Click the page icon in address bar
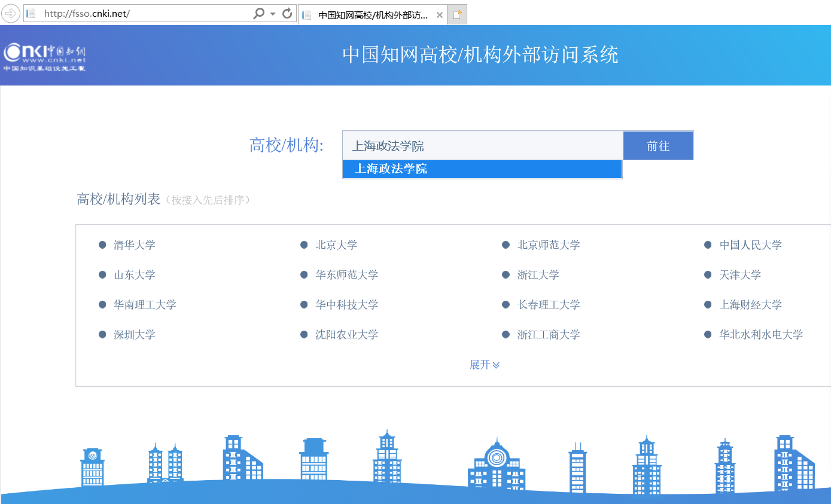The height and width of the screenshot is (504, 831). point(31,14)
